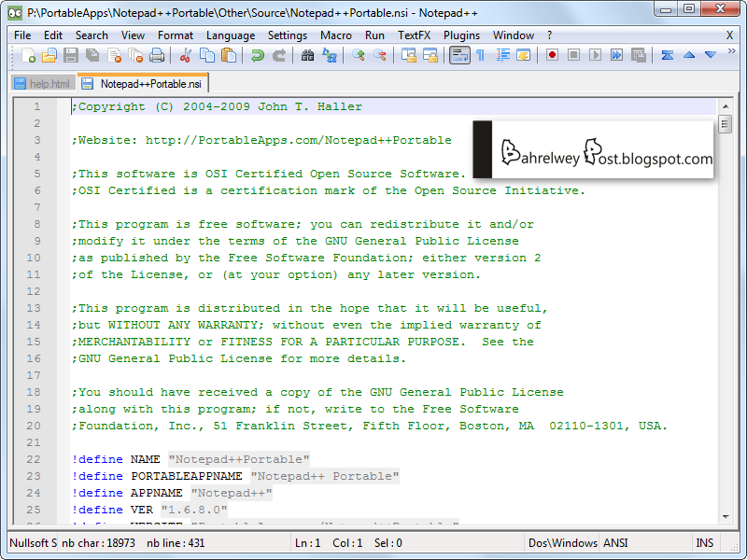Screen dimensions: 747x560
Task: Print the document using printer icon
Action: pos(157,56)
